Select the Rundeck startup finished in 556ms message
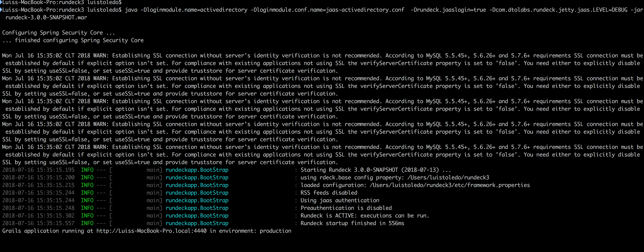 [x=353, y=224]
